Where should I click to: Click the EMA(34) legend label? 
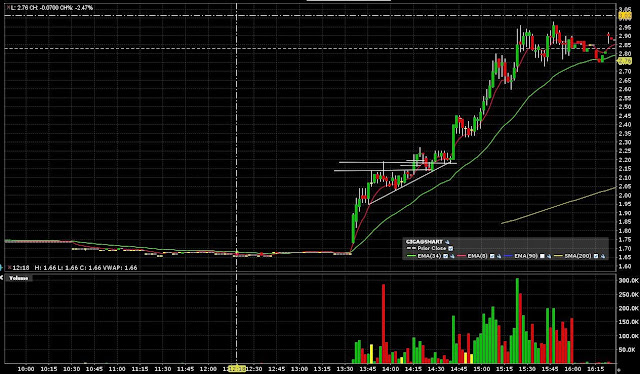[429, 256]
